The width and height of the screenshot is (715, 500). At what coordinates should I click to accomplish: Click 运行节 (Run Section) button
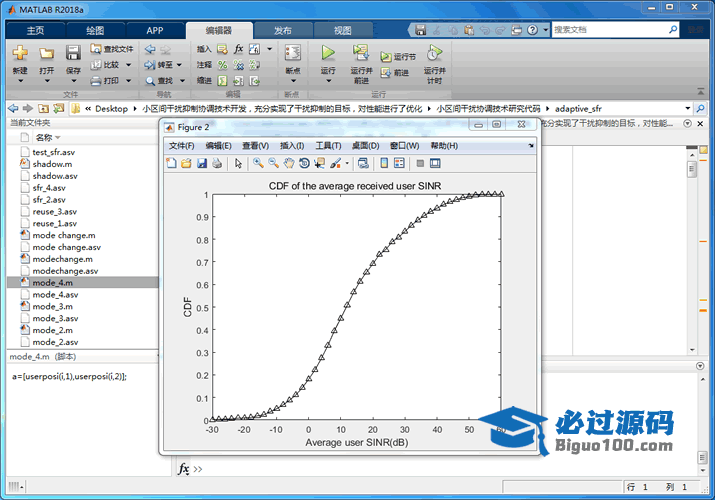pos(398,57)
